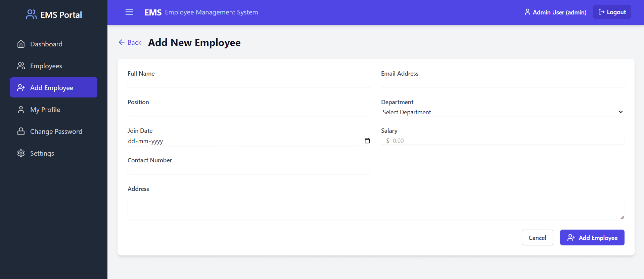Open the Join Date calendar picker icon
The height and width of the screenshot is (279, 644).
[367, 141]
